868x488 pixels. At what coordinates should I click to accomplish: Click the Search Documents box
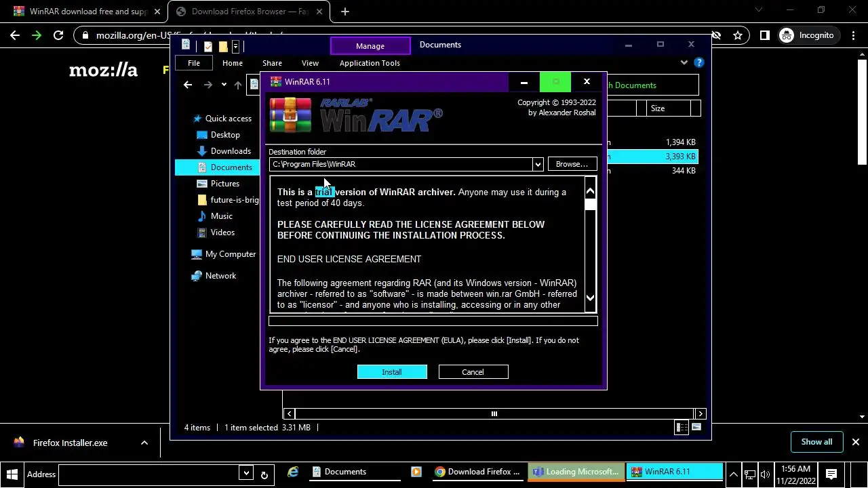click(x=652, y=85)
